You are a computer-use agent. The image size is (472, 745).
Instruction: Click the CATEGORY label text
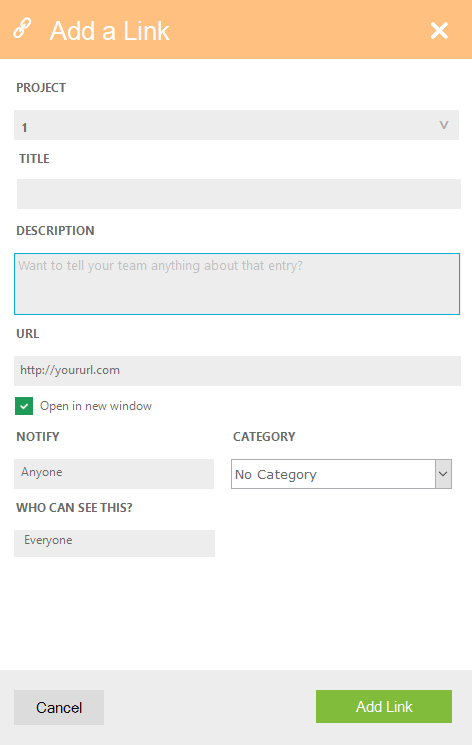tap(264, 437)
